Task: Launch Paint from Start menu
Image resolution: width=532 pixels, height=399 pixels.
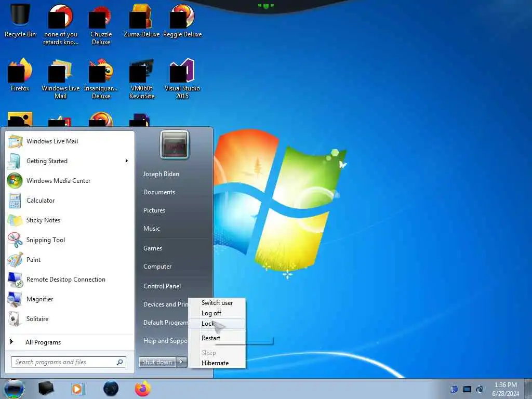Action: (x=70, y=260)
